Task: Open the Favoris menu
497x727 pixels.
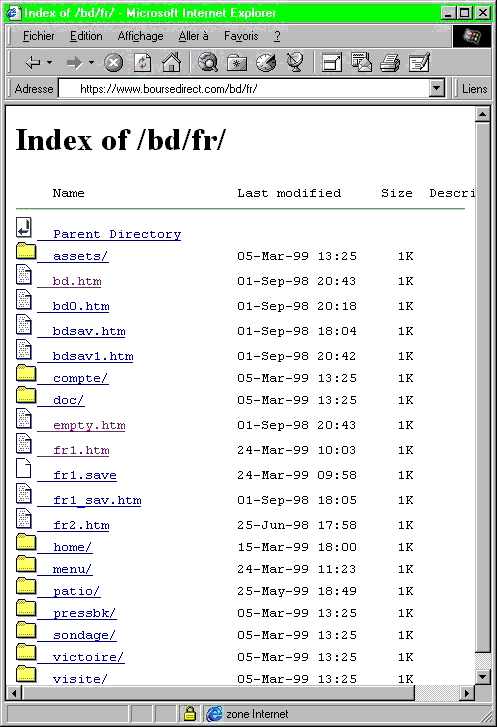Action: [x=241, y=36]
